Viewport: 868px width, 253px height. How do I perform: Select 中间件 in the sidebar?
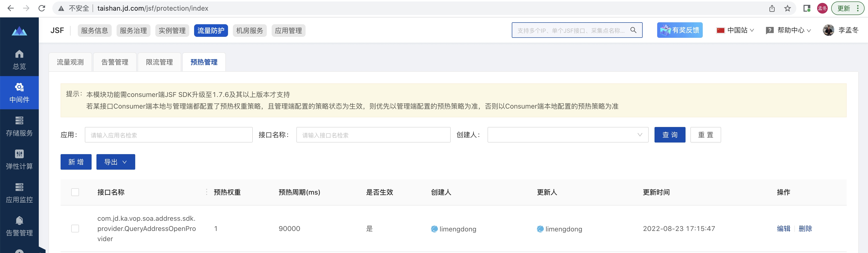pyautogui.click(x=19, y=93)
